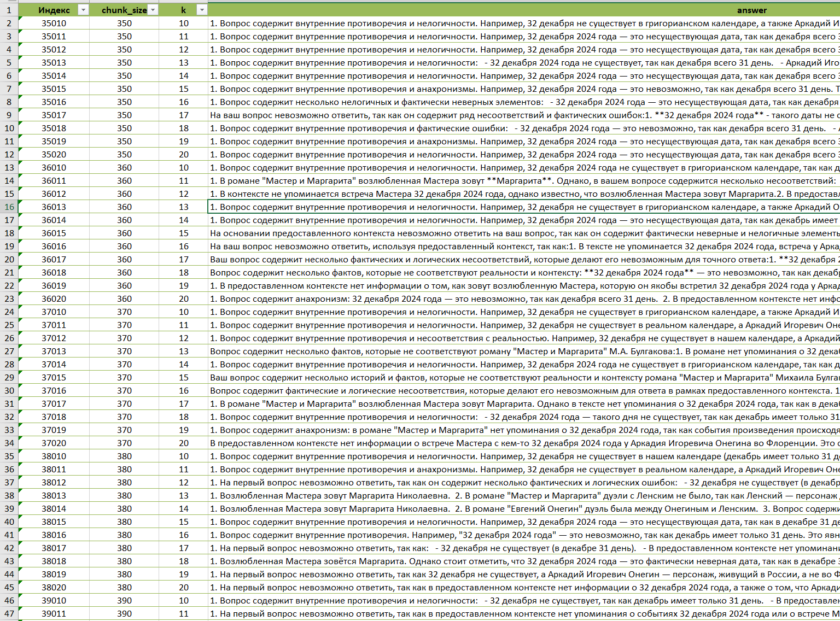The height and width of the screenshot is (621, 840).
Task: Select answer starting 'В предоставленном контексте нет информации о встрече'
Action: coord(524,443)
